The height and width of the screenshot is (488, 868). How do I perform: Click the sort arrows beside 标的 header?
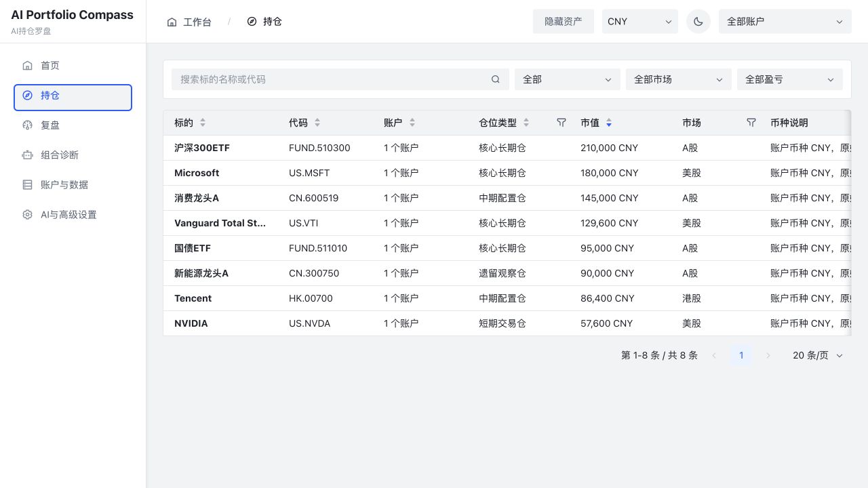tap(203, 123)
